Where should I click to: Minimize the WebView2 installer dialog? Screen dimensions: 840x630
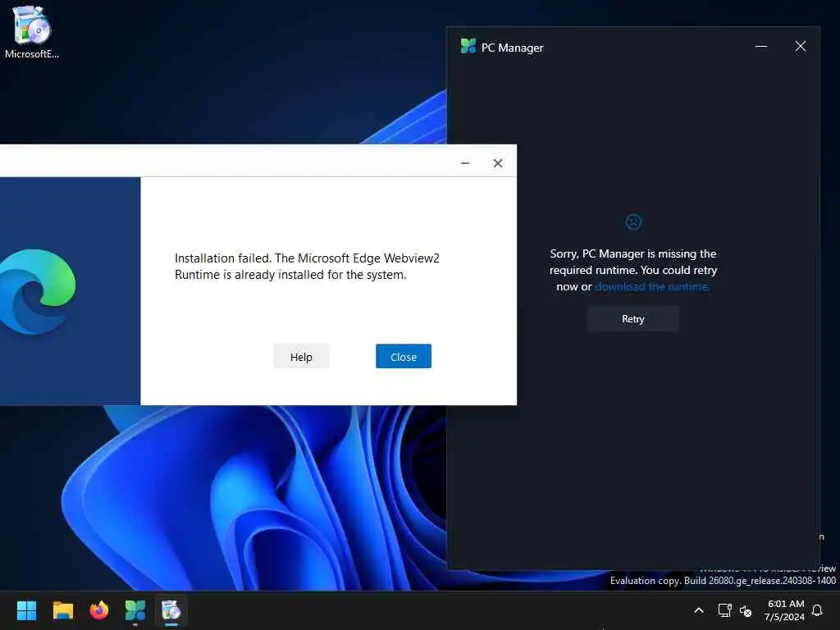(x=465, y=163)
